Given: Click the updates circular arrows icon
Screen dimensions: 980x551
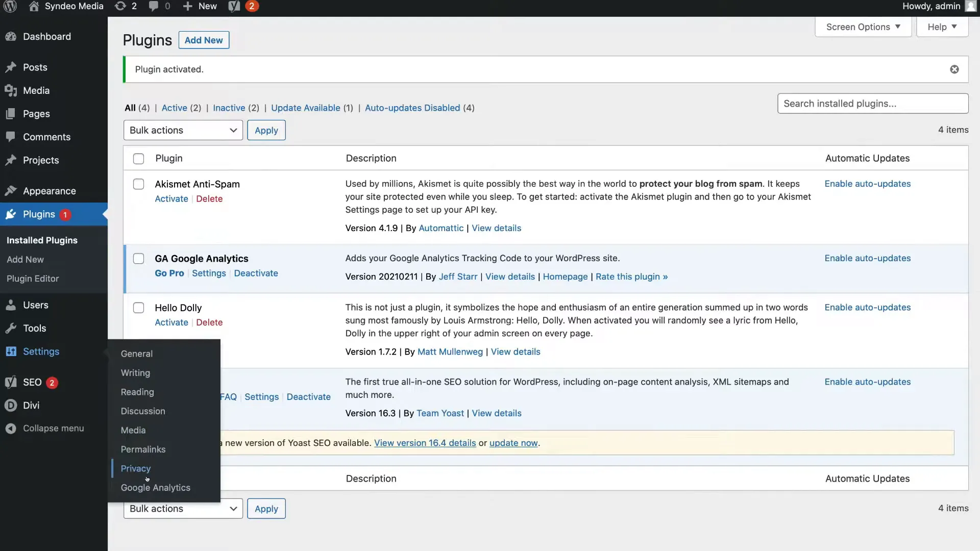Looking at the screenshot, I should [120, 6].
